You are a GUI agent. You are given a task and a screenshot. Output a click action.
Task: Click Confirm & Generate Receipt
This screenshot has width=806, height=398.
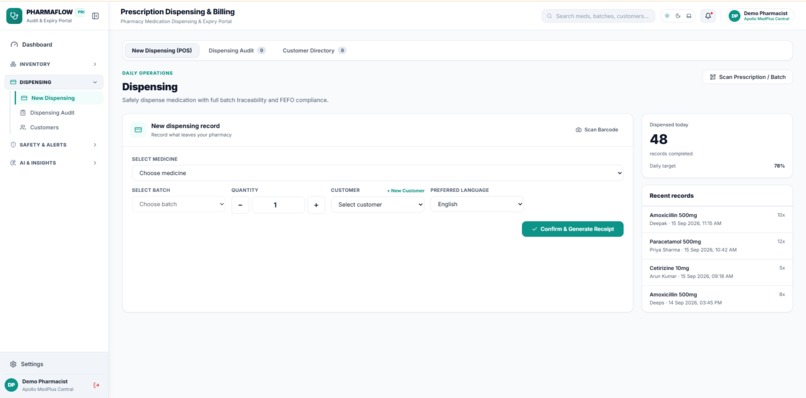pos(573,229)
